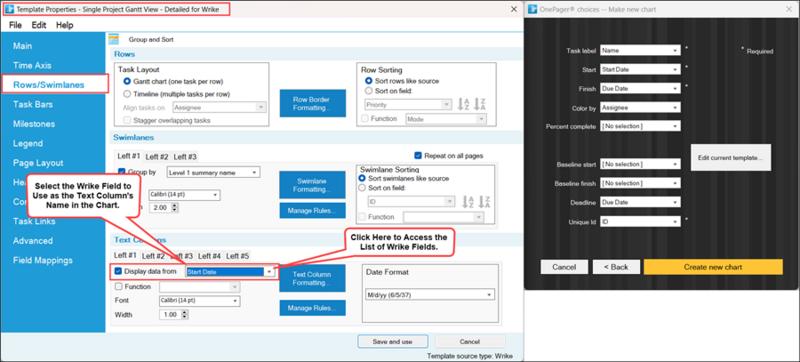Viewport: 800px width, 362px height.
Task: Select Sort on field in Row Sorting
Action: point(369,91)
